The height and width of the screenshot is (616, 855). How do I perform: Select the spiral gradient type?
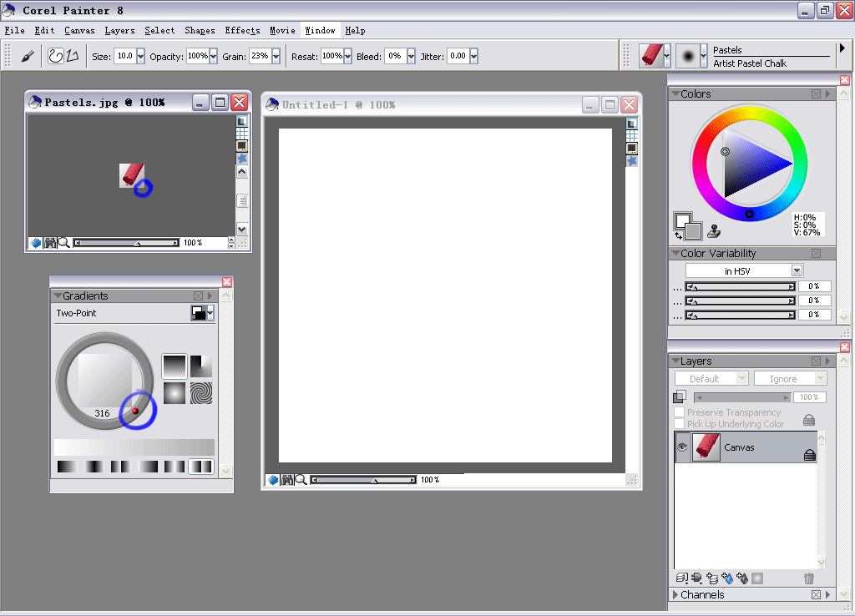pos(201,393)
